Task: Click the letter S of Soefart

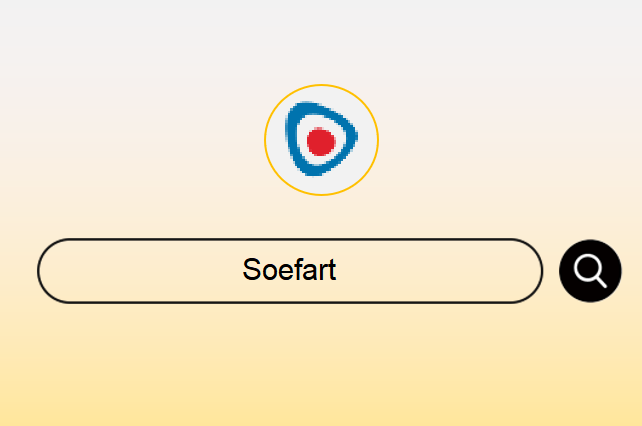Action: [x=251, y=270]
